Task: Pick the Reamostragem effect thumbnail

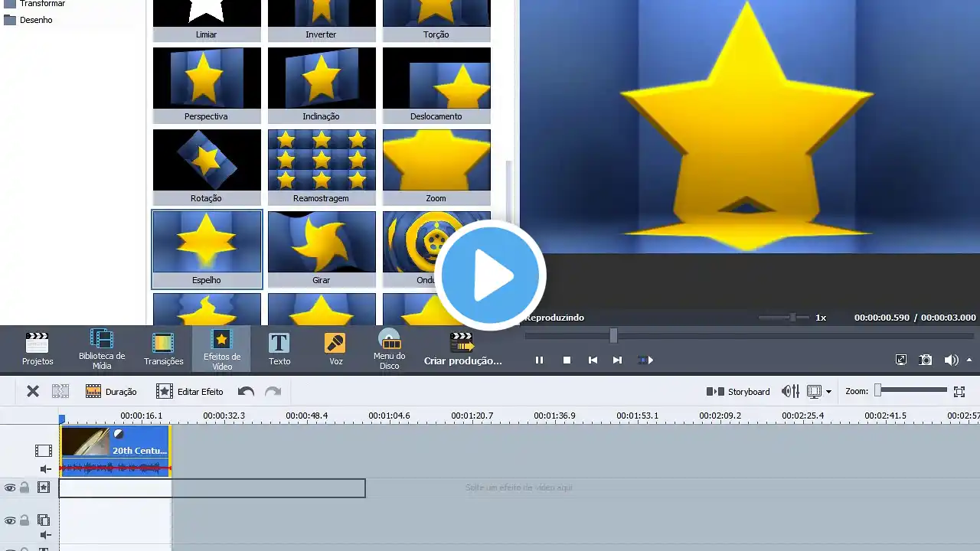Action: tap(322, 167)
